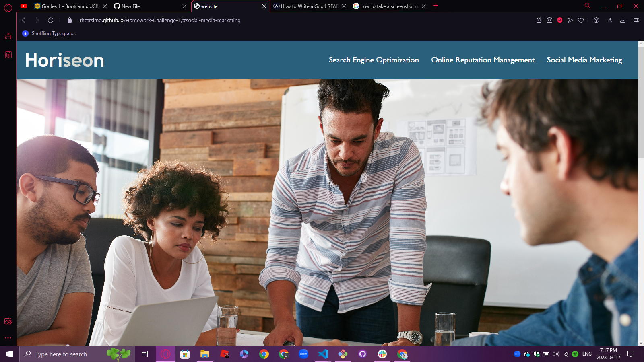Open the red ad blocker shield
The image size is (644, 362).
click(560, 20)
